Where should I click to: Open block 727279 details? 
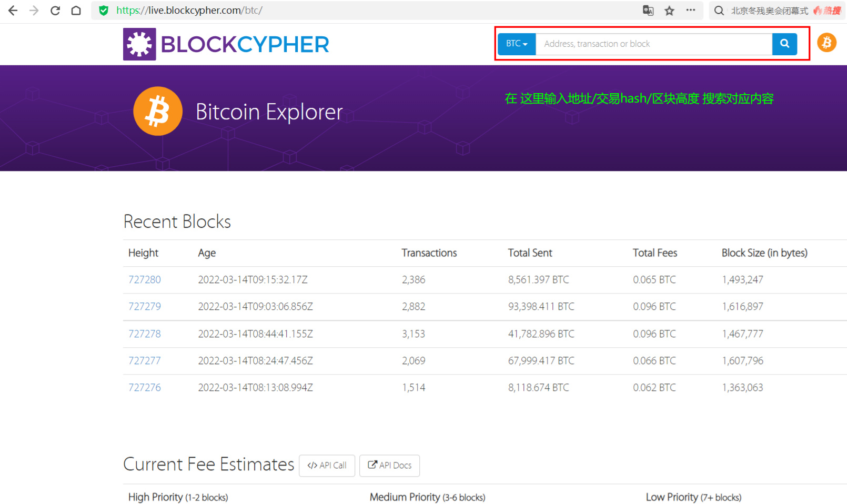[145, 307]
